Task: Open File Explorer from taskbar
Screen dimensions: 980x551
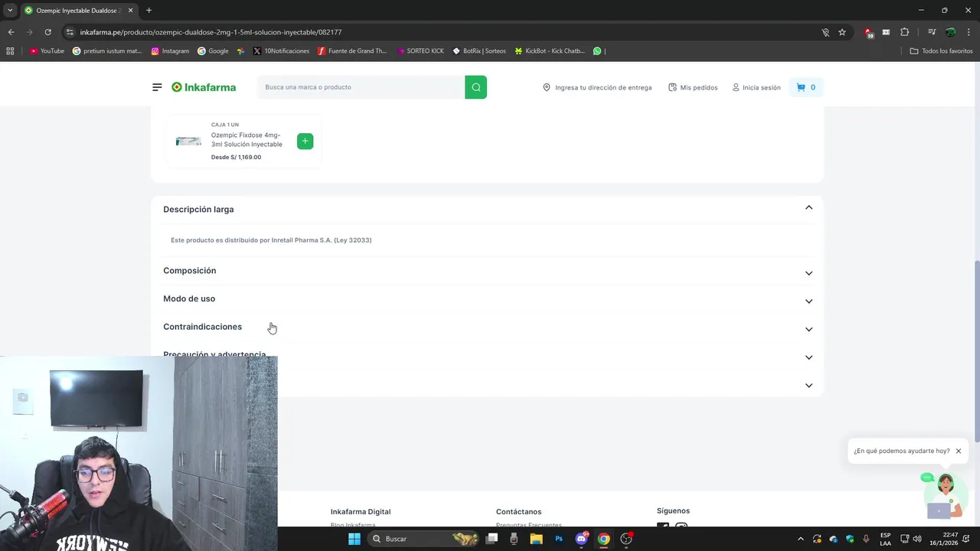Action: pos(536,539)
